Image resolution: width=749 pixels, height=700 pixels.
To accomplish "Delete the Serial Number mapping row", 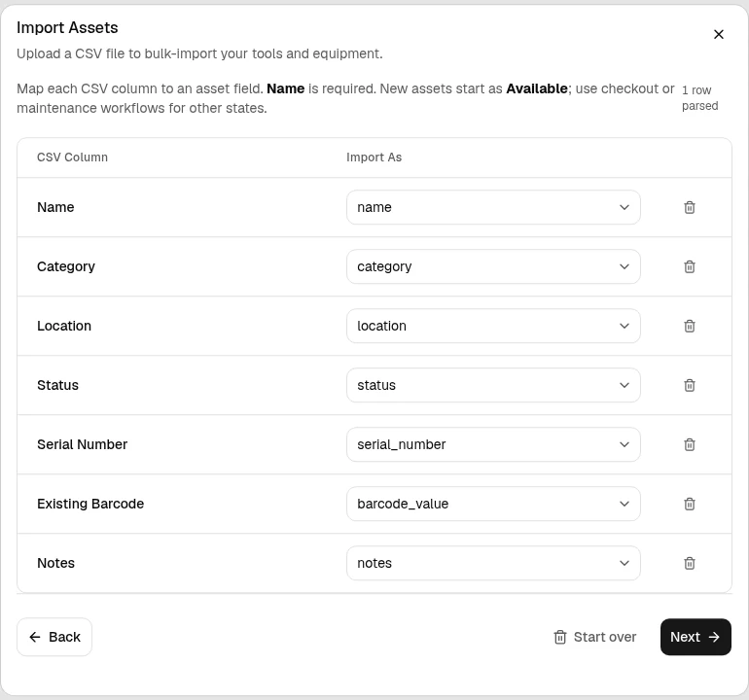I will (690, 444).
